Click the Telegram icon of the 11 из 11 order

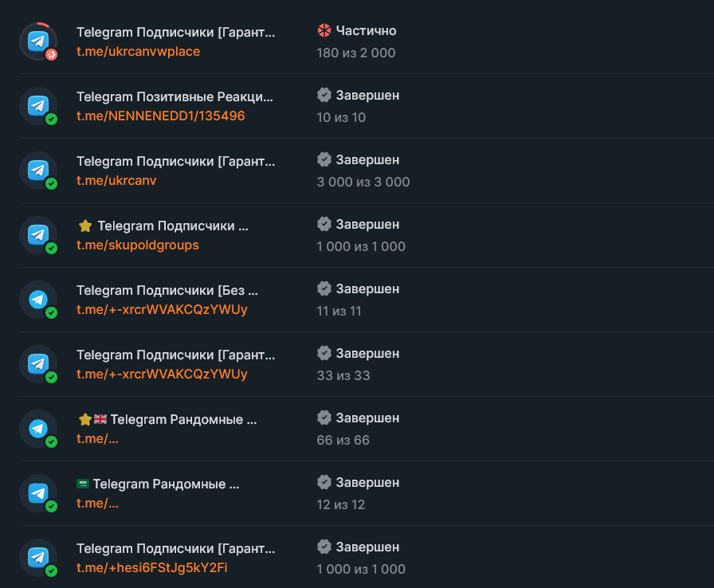(38, 300)
